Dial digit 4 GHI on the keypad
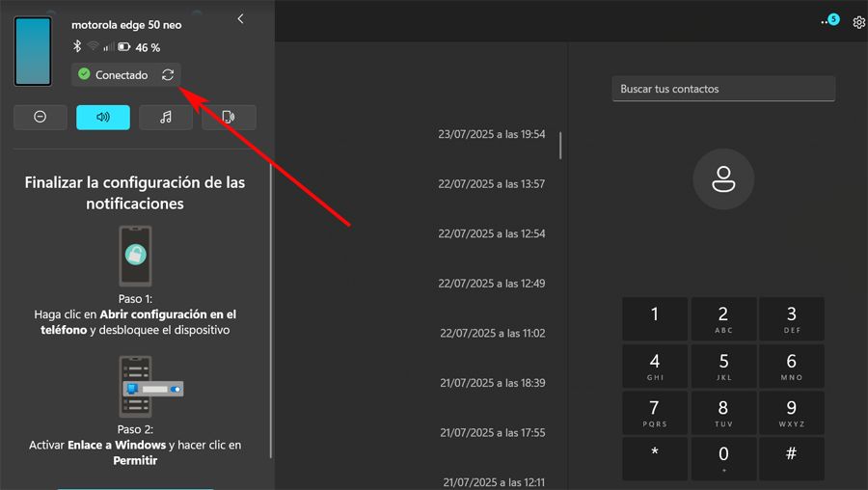Viewport: 868px width, 490px height. [655, 366]
